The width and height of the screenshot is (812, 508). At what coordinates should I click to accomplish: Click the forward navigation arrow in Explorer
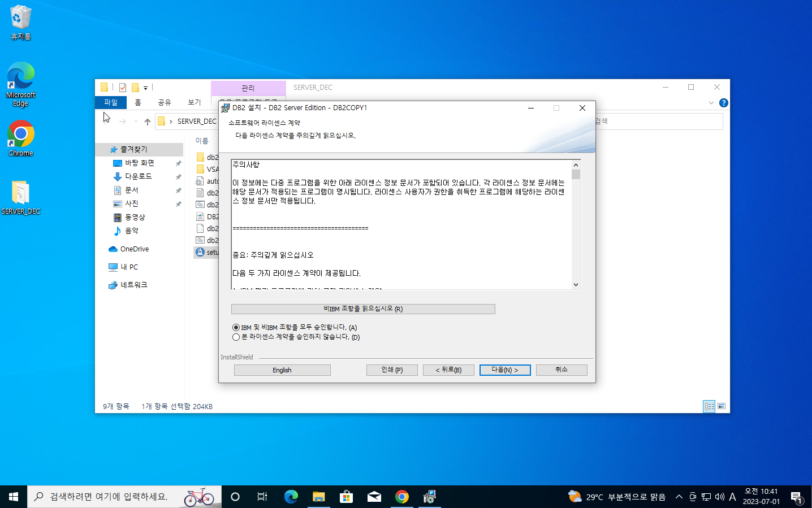(x=123, y=121)
